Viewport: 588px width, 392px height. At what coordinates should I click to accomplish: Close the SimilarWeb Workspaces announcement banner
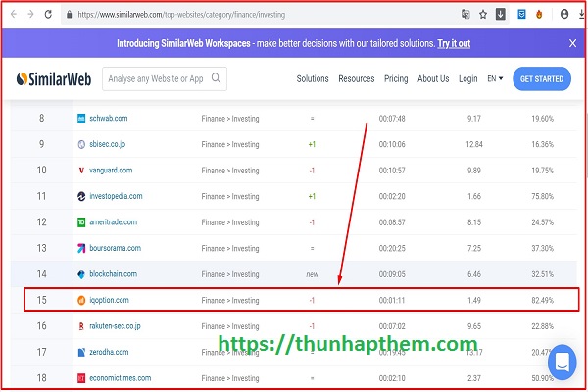pos(572,43)
